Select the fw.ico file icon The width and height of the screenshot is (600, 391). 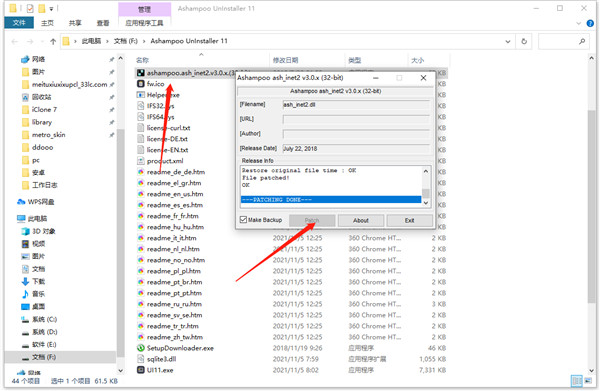point(141,84)
